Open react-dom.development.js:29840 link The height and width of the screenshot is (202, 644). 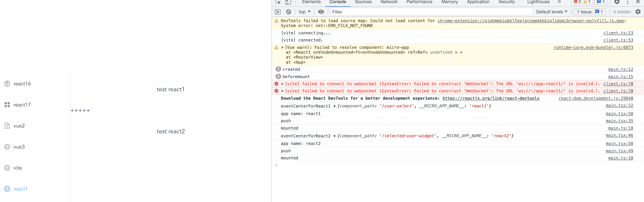click(596, 99)
